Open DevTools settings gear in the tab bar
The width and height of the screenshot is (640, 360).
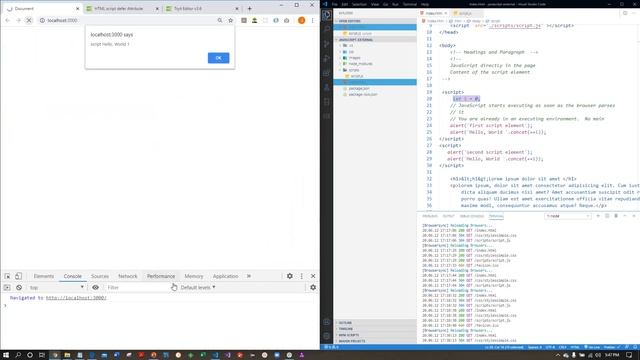[x=290, y=276]
